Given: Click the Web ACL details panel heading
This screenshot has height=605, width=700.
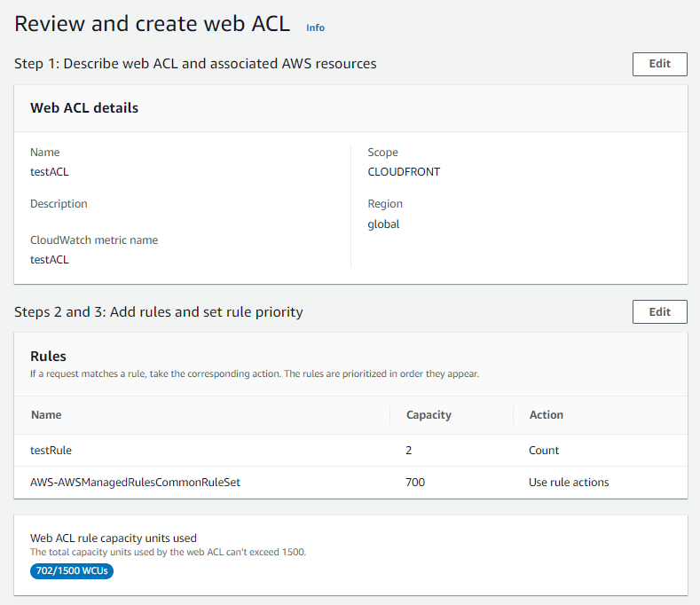Looking at the screenshot, I should pyautogui.click(x=84, y=108).
